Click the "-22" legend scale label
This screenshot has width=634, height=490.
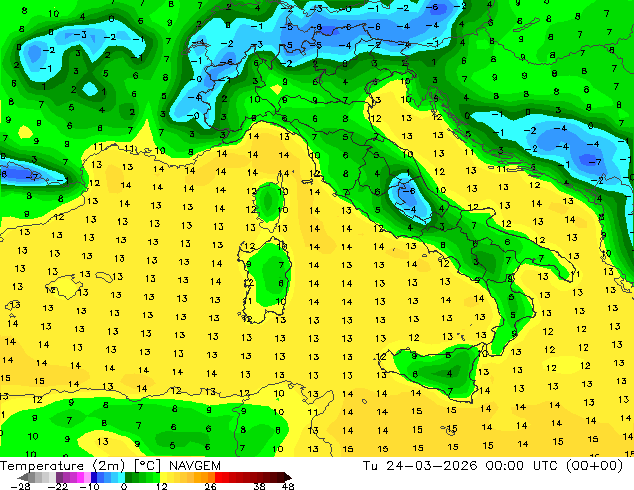point(57,486)
